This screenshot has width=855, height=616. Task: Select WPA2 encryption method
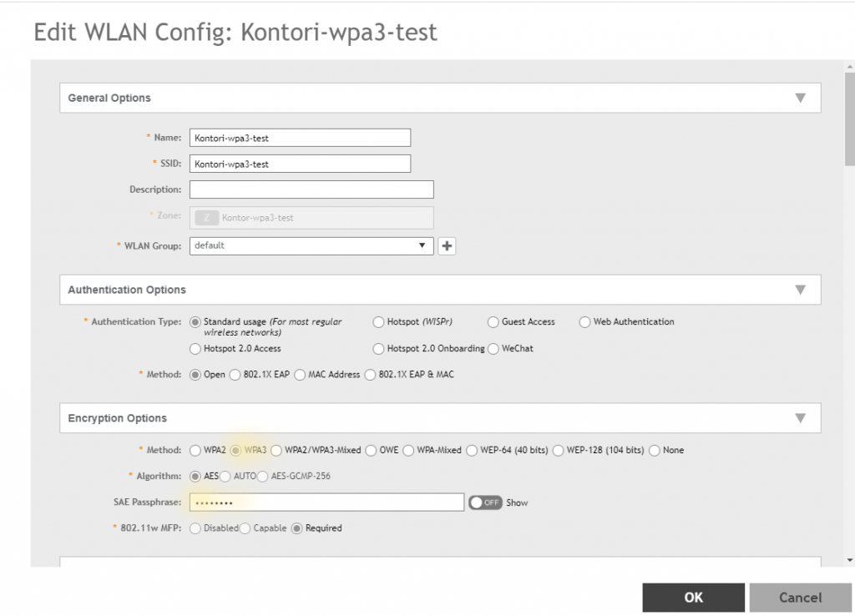point(195,451)
